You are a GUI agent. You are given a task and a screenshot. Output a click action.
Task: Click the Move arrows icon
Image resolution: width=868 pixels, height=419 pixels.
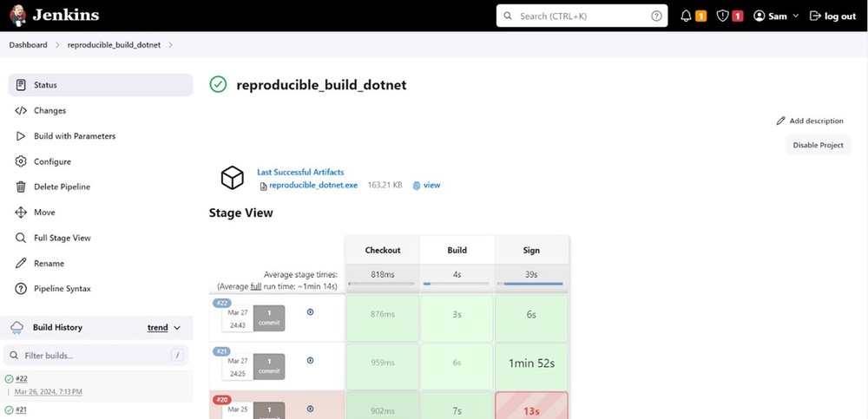pos(21,212)
